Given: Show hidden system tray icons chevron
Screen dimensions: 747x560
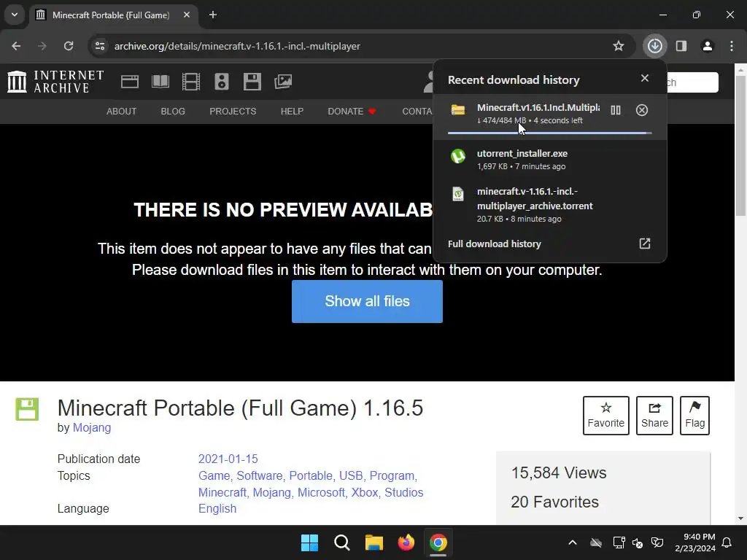Looking at the screenshot, I should [x=573, y=542].
